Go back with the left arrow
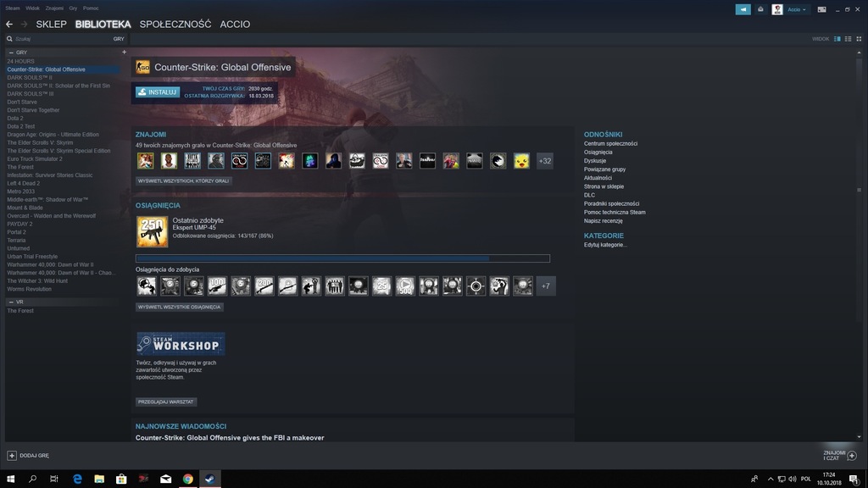 [9, 25]
